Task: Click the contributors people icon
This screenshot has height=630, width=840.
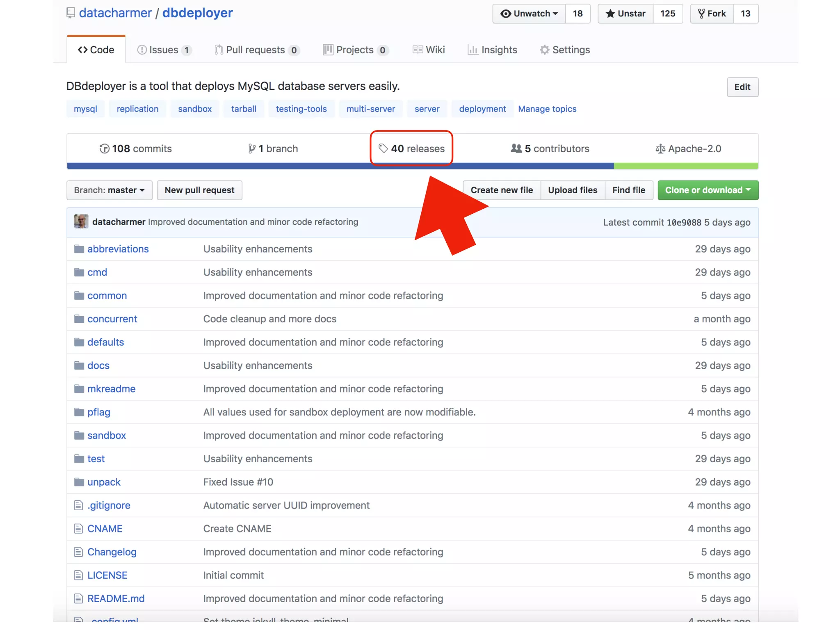Action: (x=516, y=148)
